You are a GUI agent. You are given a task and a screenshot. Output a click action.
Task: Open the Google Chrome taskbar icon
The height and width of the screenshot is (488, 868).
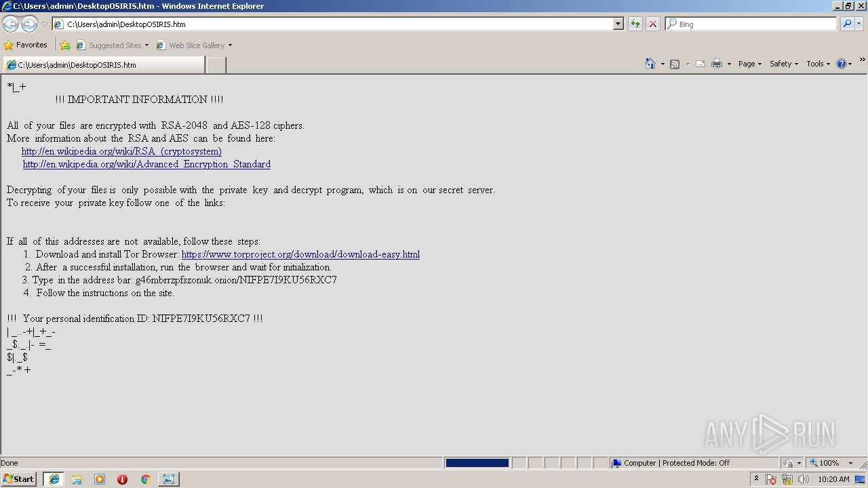click(x=145, y=479)
